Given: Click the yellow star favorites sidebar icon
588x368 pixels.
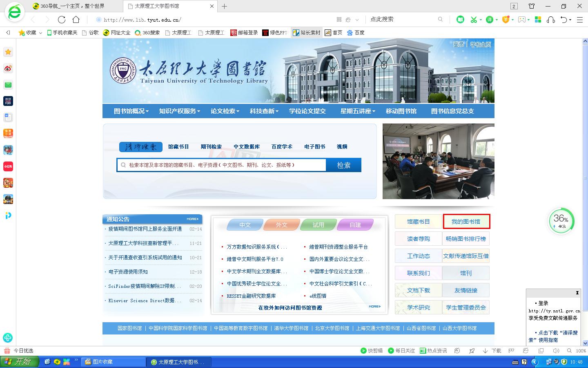Looking at the screenshot, I should (8, 52).
